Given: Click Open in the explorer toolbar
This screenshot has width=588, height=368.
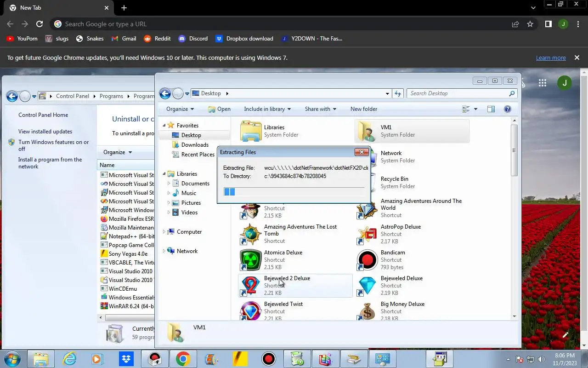Looking at the screenshot, I should click(219, 109).
